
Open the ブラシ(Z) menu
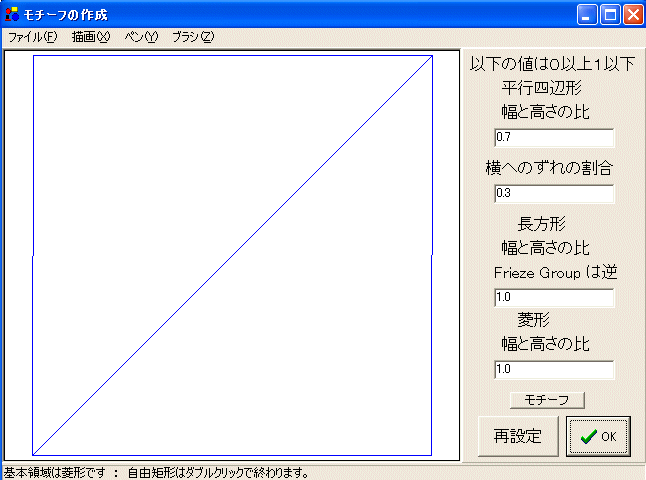click(193, 37)
